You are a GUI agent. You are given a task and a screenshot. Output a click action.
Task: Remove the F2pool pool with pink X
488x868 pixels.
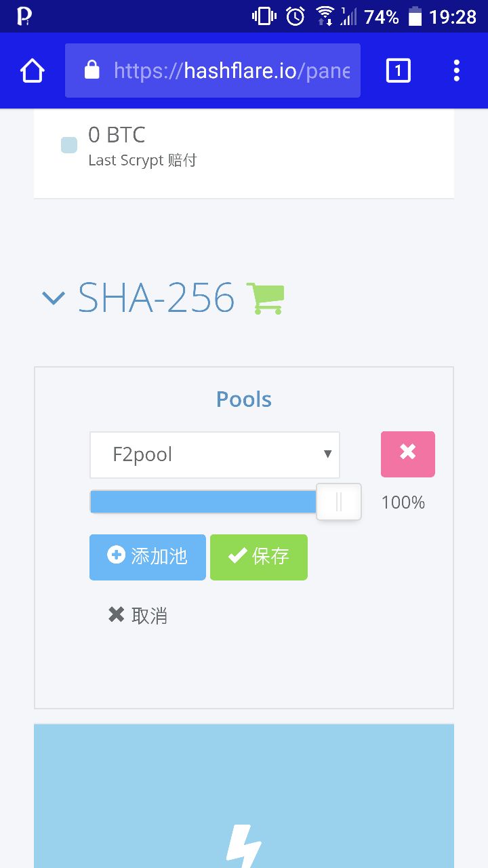click(x=407, y=454)
